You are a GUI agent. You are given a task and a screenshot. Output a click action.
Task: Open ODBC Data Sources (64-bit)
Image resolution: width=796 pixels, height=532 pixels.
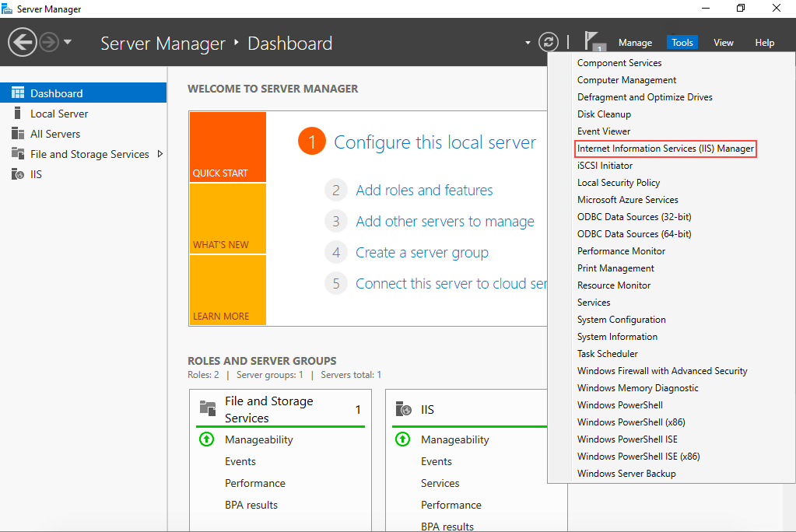click(x=634, y=234)
